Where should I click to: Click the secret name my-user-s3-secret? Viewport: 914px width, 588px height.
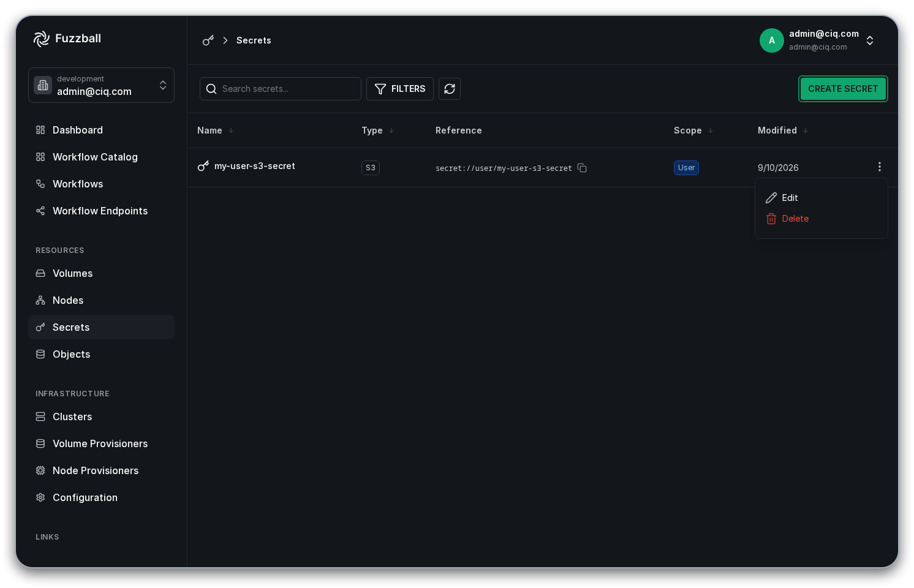tap(255, 166)
